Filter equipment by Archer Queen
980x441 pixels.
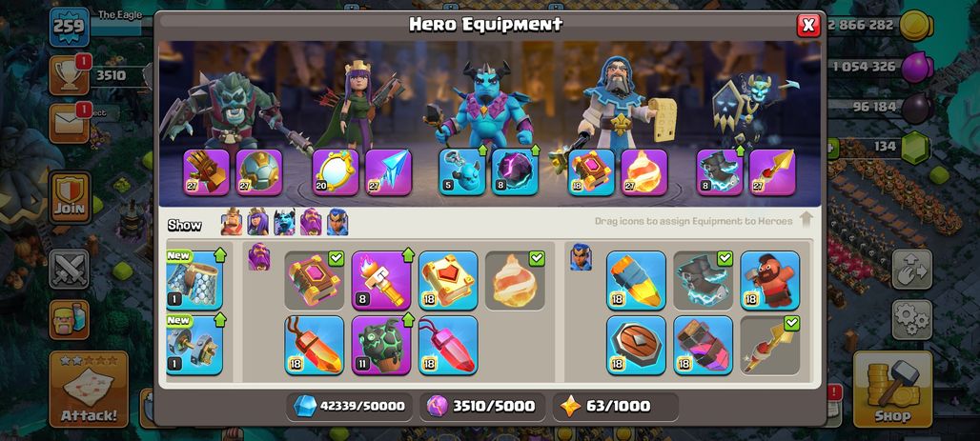click(257, 222)
